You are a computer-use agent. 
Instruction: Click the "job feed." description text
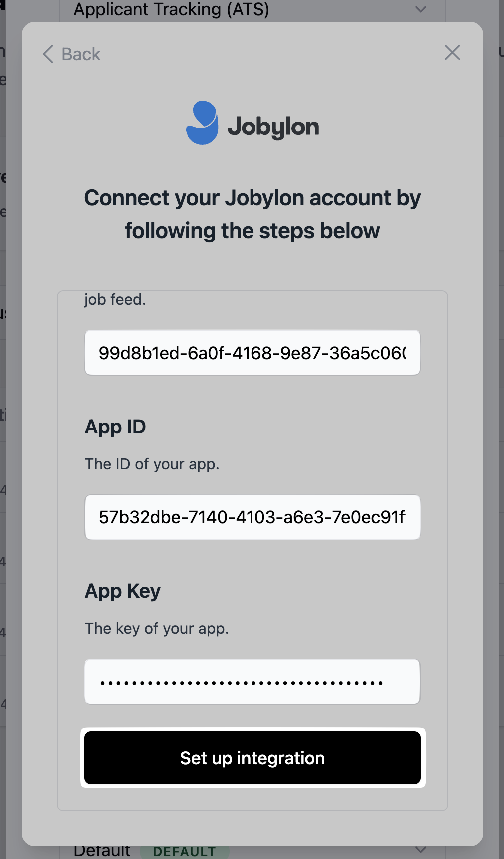point(115,299)
